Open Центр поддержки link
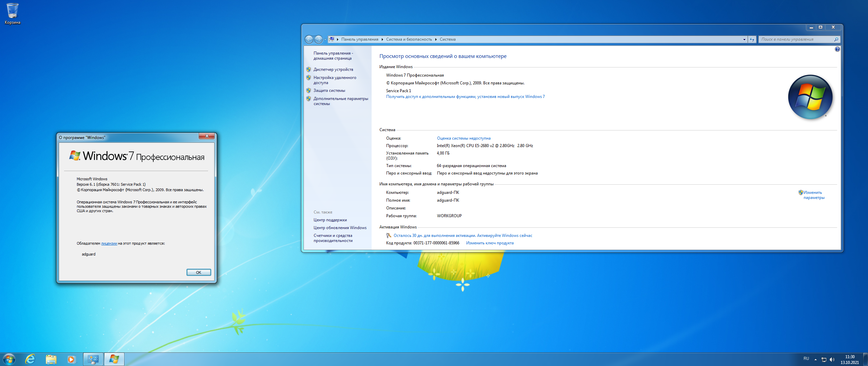The height and width of the screenshot is (366, 868). point(330,220)
